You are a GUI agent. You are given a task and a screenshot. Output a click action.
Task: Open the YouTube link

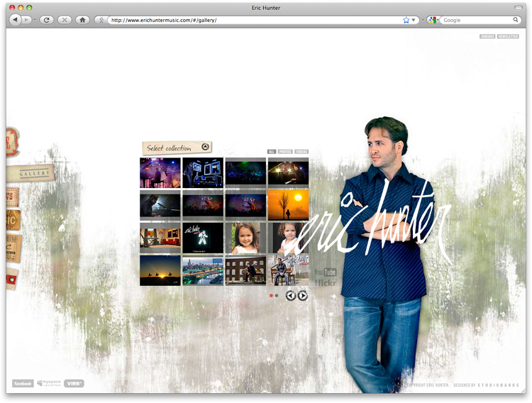point(325,272)
